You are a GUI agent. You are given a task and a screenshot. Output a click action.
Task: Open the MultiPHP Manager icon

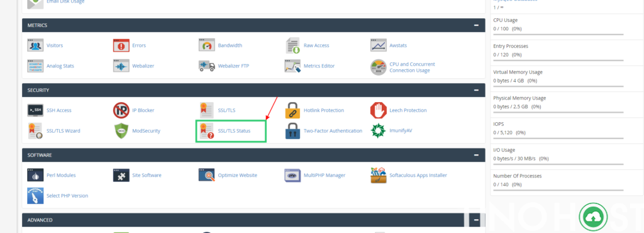292,175
